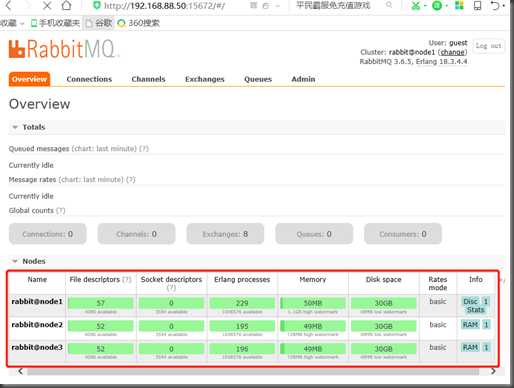
Task: Click the cluster name change link
Action: pyautogui.click(x=452, y=52)
